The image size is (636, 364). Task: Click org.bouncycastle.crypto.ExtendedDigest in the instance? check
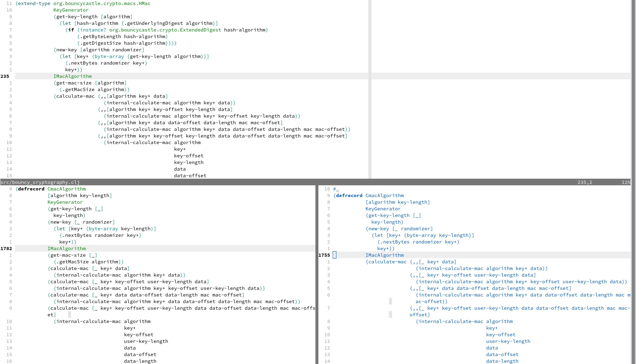click(x=165, y=30)
